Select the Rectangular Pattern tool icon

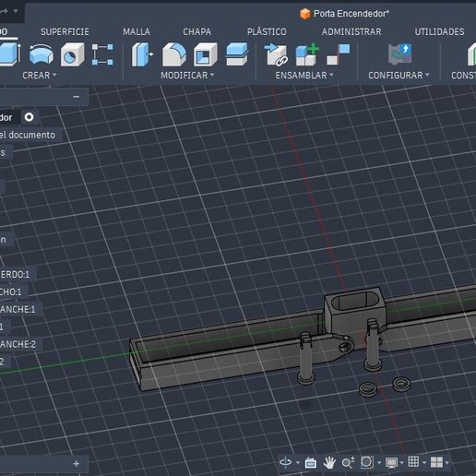point(102,54)
